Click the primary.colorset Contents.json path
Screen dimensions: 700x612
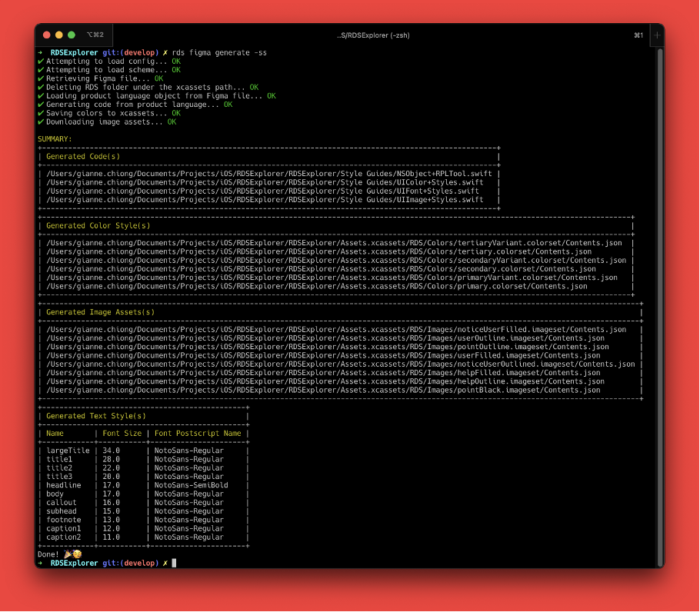pos(316,286)
